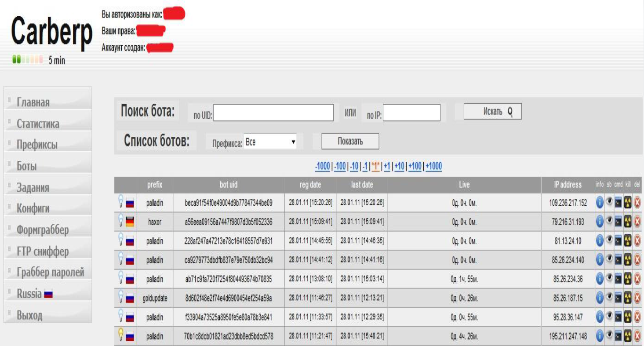Click bot uid beca91f54f0e49004d9b77847344be09

(229, 203)
